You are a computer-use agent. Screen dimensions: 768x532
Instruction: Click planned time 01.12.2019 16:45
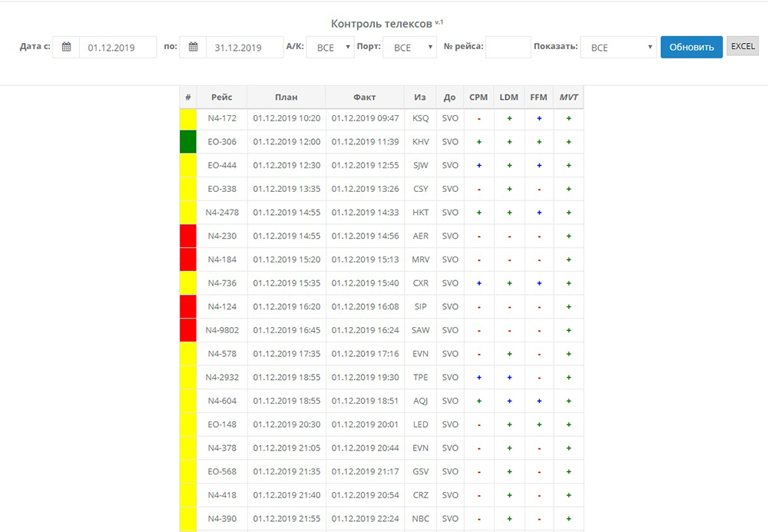point(286,330)
